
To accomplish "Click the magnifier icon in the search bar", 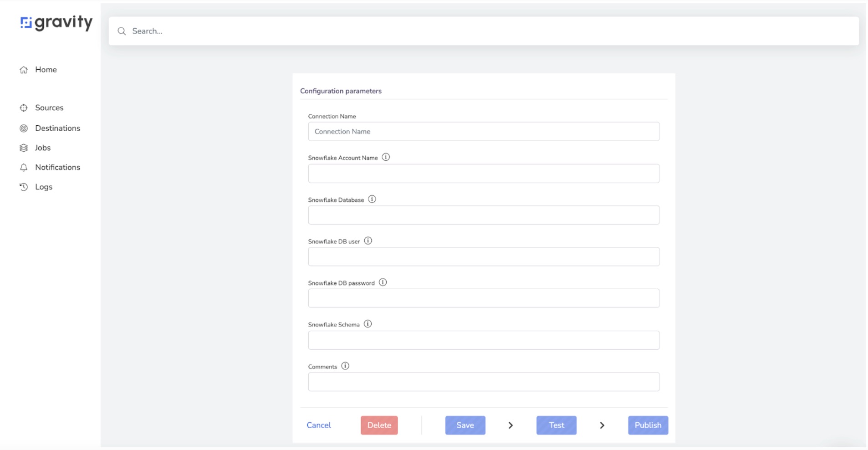I will click(x=122, y=31).
